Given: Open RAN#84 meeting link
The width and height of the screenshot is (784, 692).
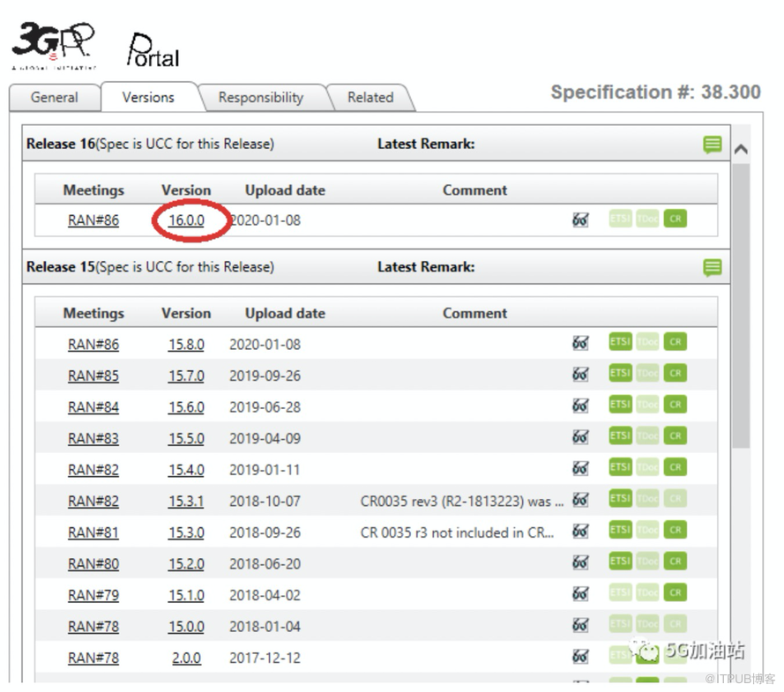Looking at the screenshot, I should tap(93, 407).
